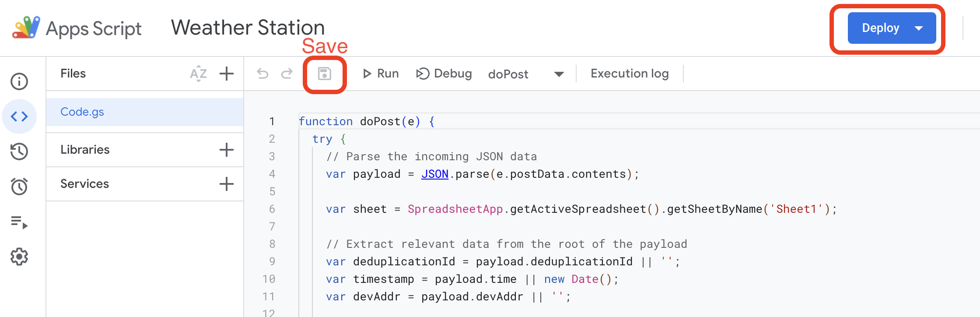Screen dimensions: 980x317
Task: Sort files alphabetically with AZ icon
Action: (198, 74)
